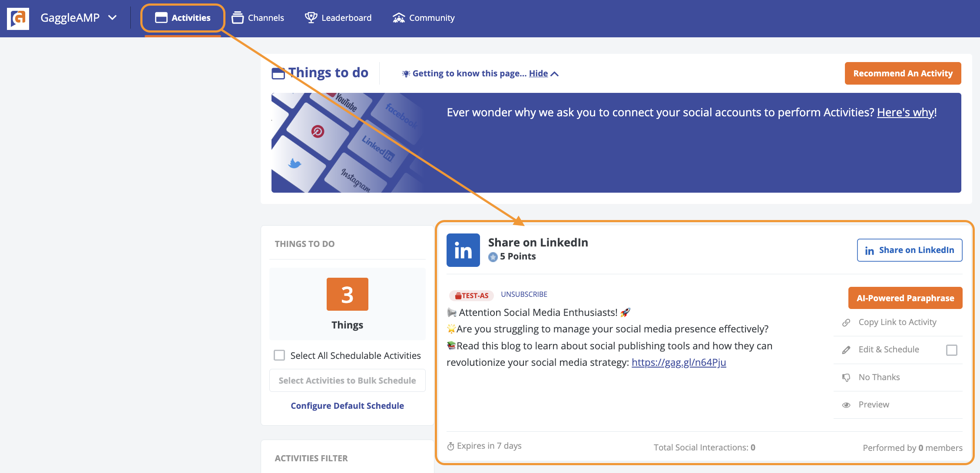The height and width of the screenshot is (473, 980).
Task: Click the 5 Points badge icon
Action: tap(493, 257)
